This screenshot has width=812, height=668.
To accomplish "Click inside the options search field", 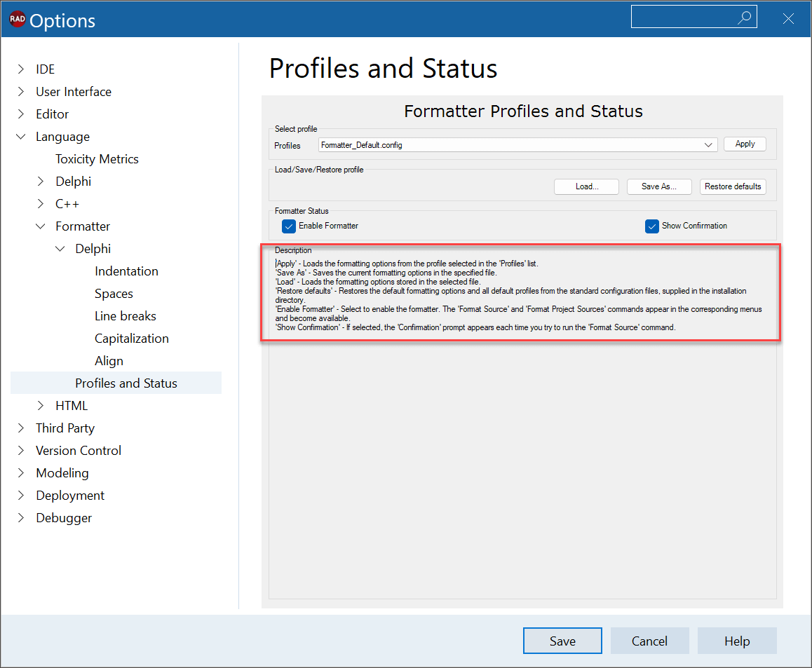I will click(684, 18).
